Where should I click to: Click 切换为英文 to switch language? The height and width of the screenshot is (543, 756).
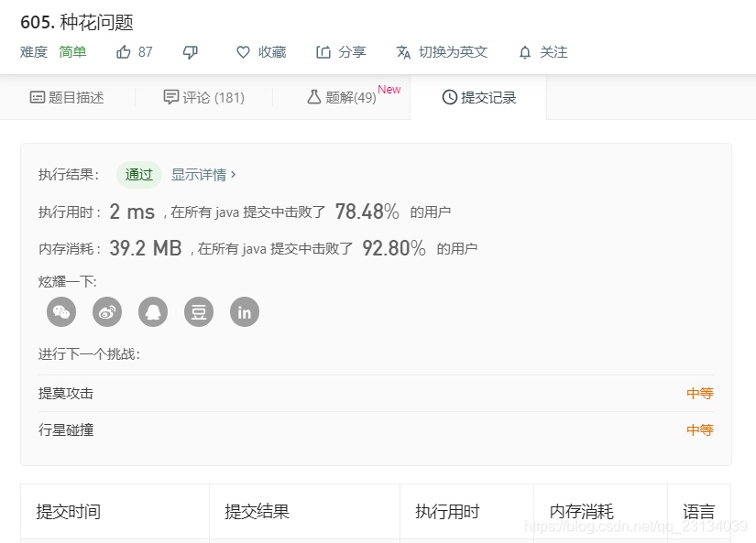pyautogui.click(x=453, y=52)
